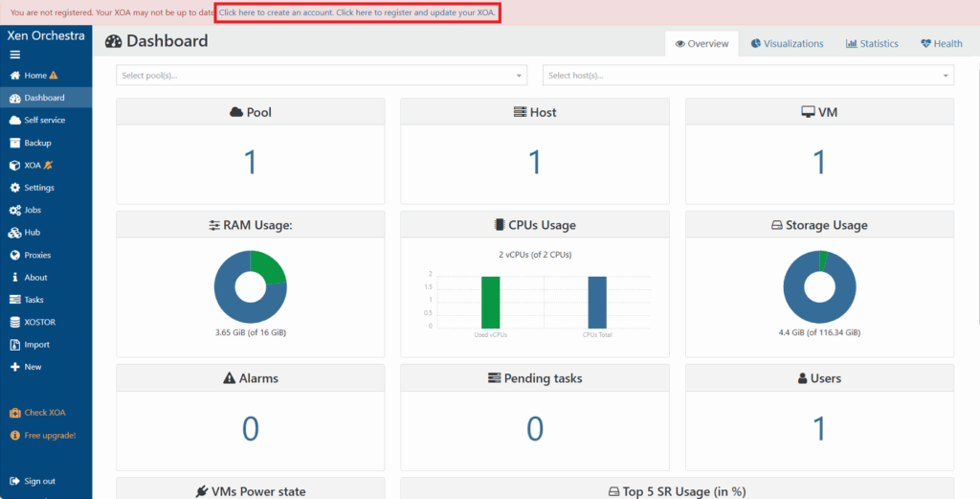Viewport: 980px width, 499px height.
Task: Open Proxies globe icon in sidebar
Action: click(15, 256)
